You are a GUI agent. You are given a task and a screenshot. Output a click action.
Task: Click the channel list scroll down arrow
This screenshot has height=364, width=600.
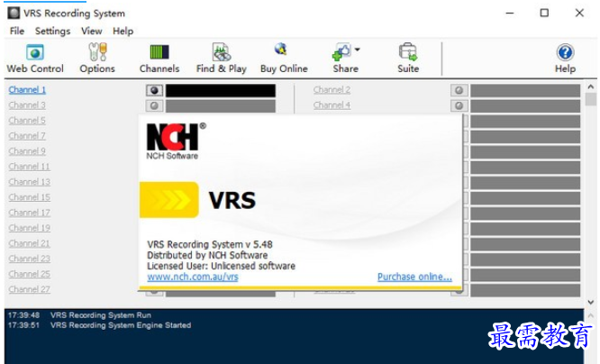click(591, 302)
